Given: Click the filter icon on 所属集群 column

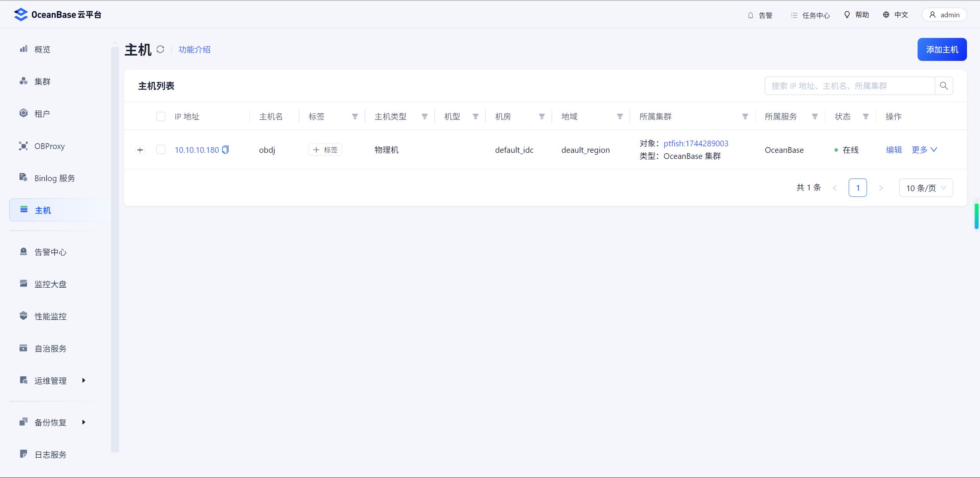Looking at the screenshot, I should [745, 116].
